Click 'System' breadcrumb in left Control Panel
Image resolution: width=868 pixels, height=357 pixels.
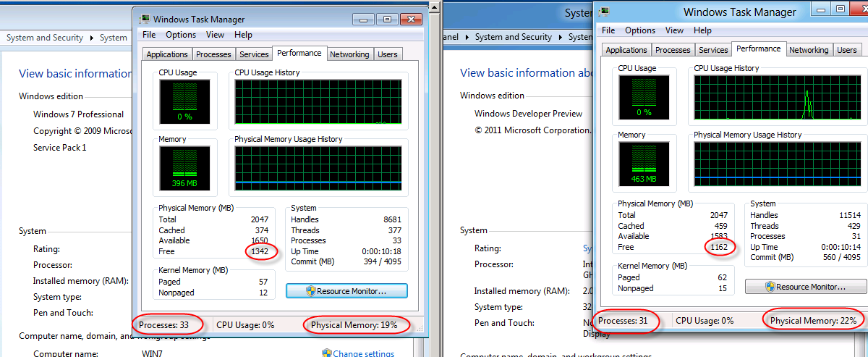click(114, 38)
